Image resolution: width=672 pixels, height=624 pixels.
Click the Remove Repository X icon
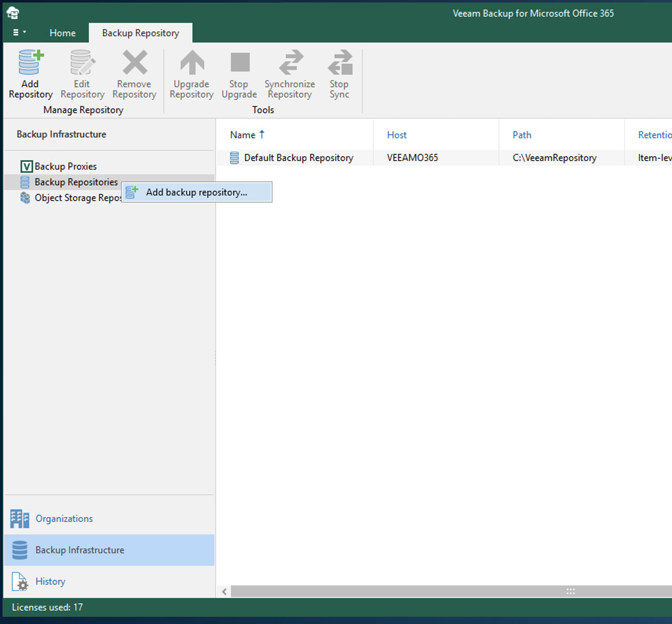(135, 62)
